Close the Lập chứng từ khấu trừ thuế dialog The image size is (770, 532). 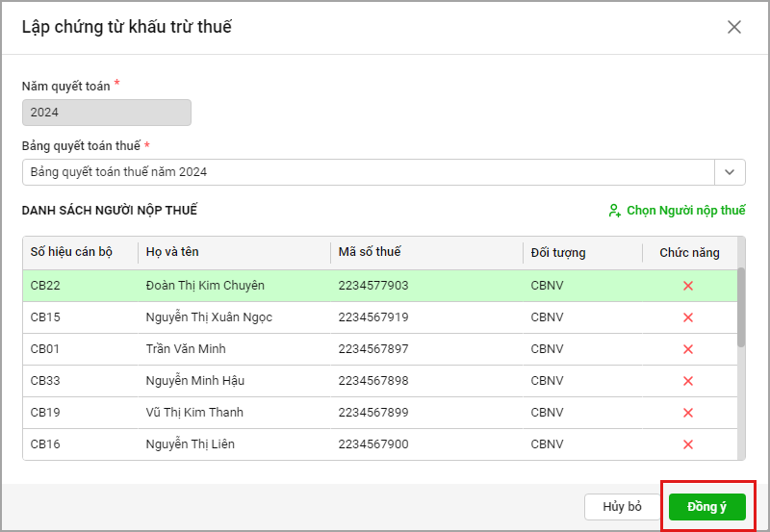734,27
